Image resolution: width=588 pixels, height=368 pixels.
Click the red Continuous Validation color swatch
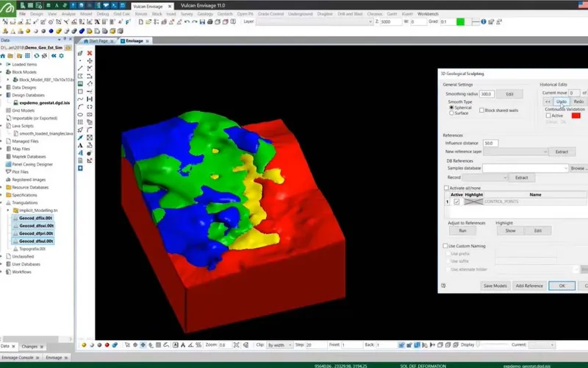576,116
